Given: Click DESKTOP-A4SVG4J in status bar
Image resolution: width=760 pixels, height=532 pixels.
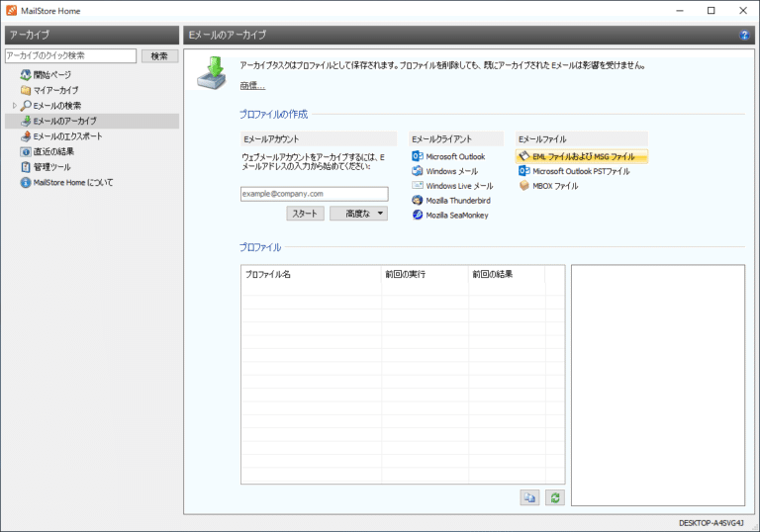Looking at the screenshot, I should [x=712, y=523].
